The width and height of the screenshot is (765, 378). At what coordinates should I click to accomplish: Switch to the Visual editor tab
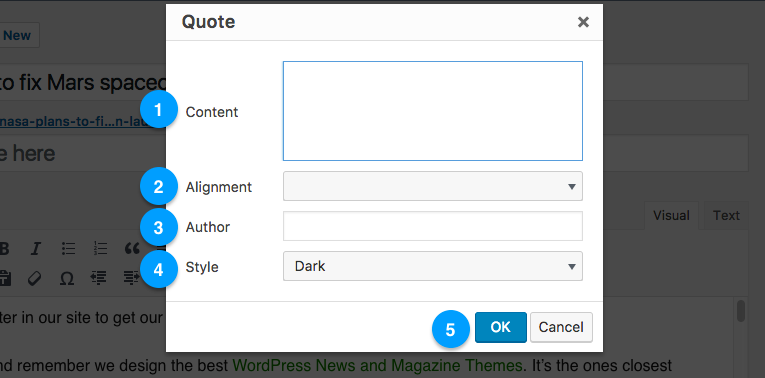[671, 215]
